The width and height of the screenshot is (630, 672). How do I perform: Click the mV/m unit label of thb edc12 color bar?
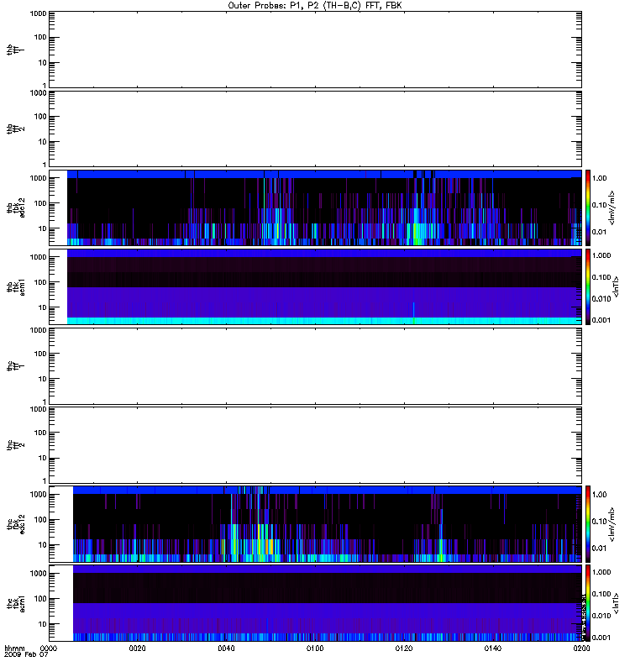click(x=612, y=207)
